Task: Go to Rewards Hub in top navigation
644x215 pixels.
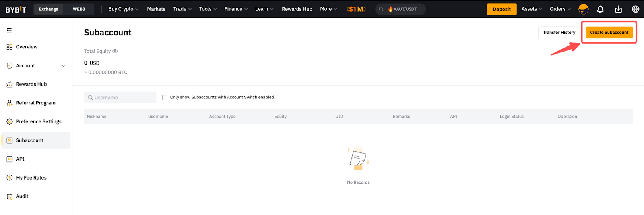Action: click(297, 9)
